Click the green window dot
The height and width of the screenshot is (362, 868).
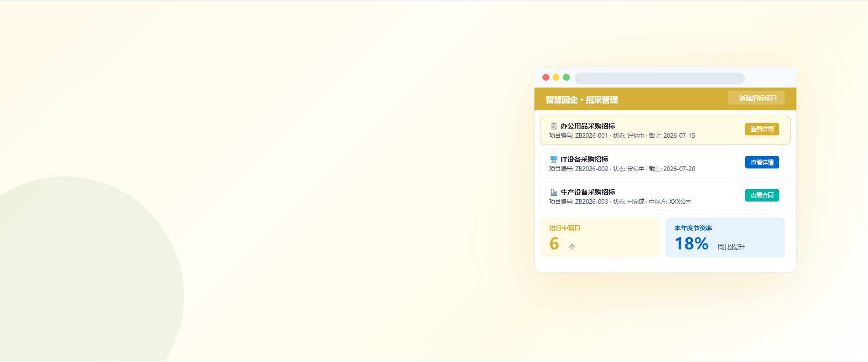tap(566, 78)
